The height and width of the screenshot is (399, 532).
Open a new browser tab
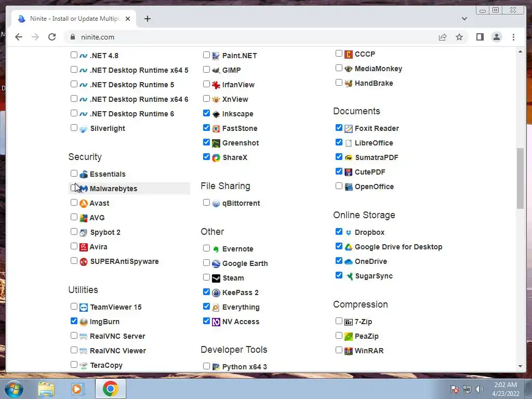coord(147,19)
